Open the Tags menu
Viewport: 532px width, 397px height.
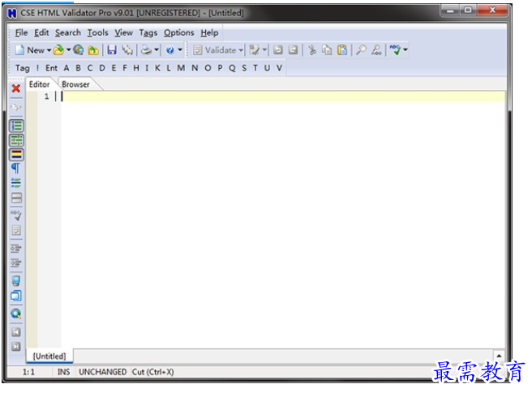coord(148,33)
